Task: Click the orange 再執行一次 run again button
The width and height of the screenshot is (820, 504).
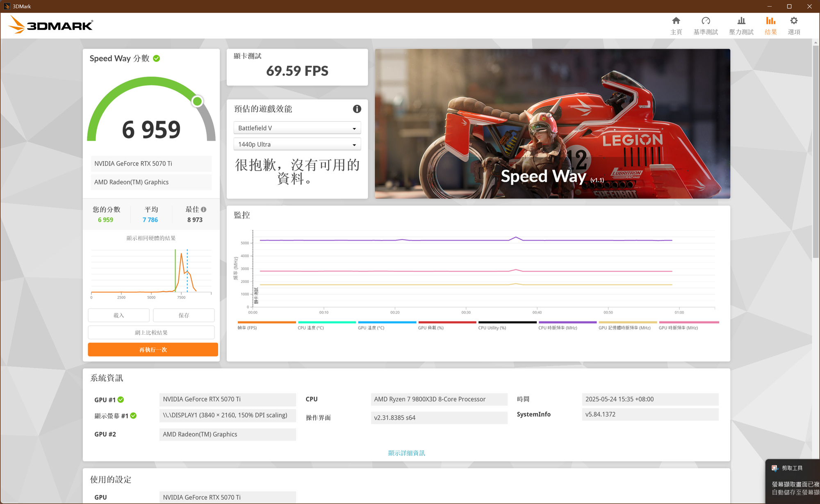Action: click(x=153, y=349)
